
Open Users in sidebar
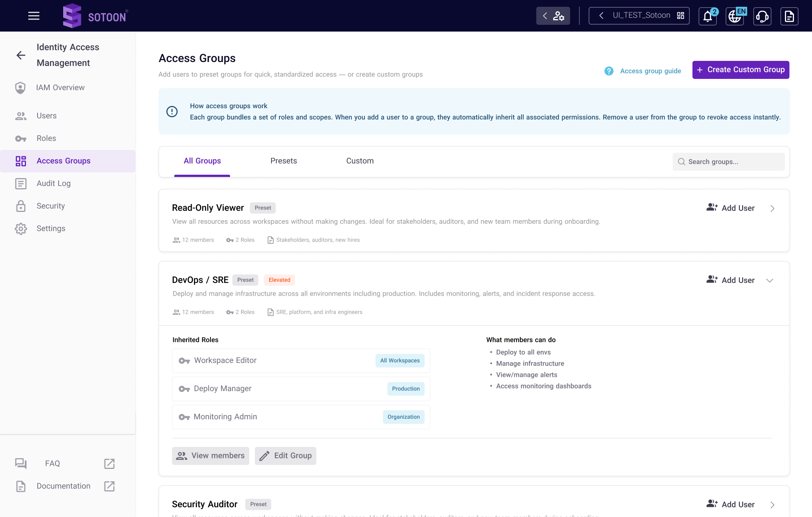click(68, 116)
